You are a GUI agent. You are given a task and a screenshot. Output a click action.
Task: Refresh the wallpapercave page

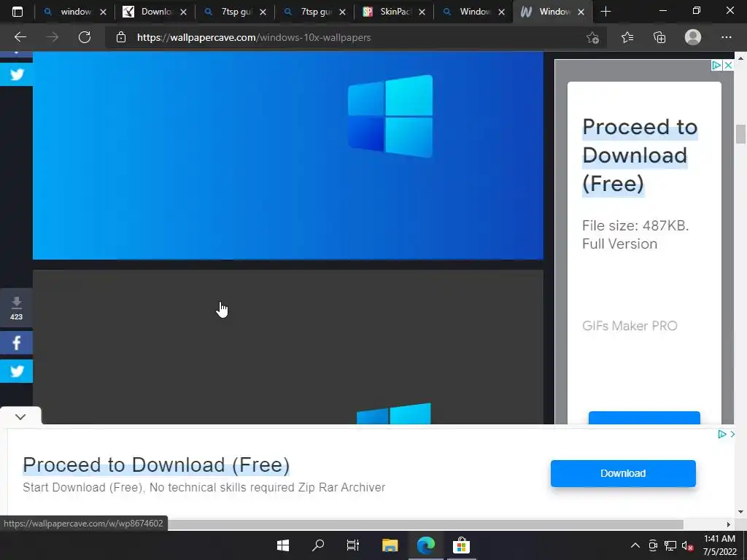(85, 37)
